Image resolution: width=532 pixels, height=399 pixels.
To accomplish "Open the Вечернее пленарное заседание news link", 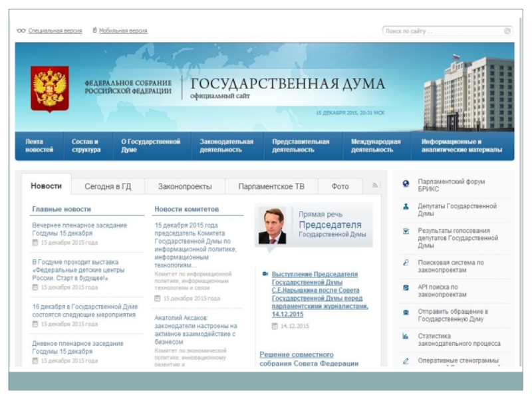I will [x=79, y=229].
